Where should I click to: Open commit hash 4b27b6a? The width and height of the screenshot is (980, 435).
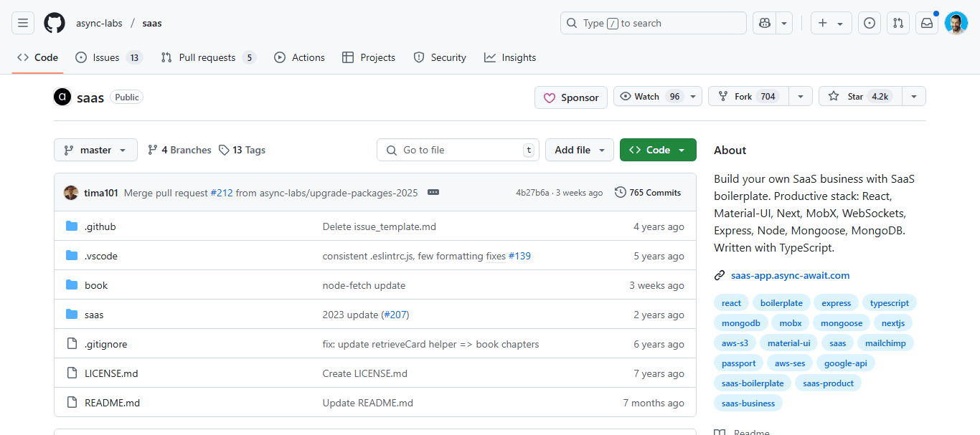click(x=532, y=193)
